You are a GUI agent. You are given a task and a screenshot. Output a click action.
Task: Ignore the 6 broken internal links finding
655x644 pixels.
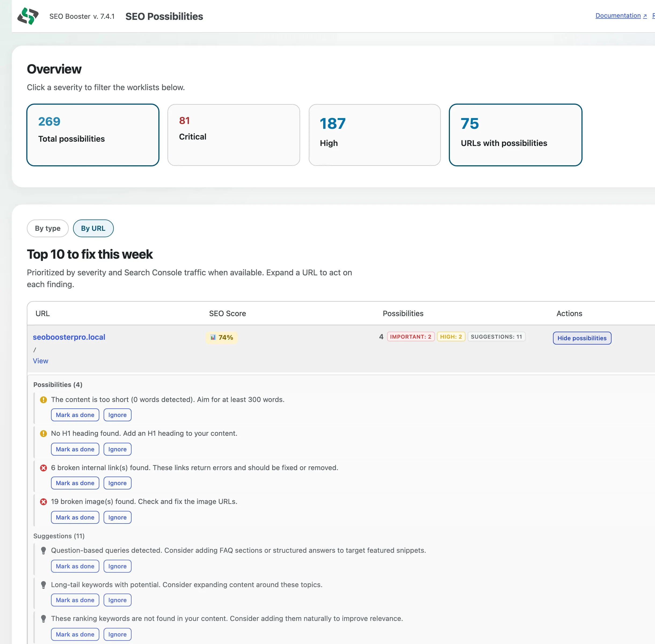pos(117,483)
